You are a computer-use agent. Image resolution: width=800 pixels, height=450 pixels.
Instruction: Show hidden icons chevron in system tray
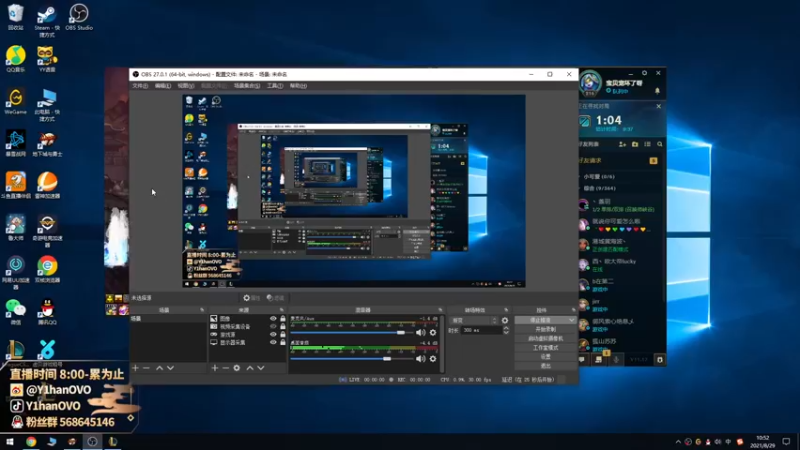[678, 442]
